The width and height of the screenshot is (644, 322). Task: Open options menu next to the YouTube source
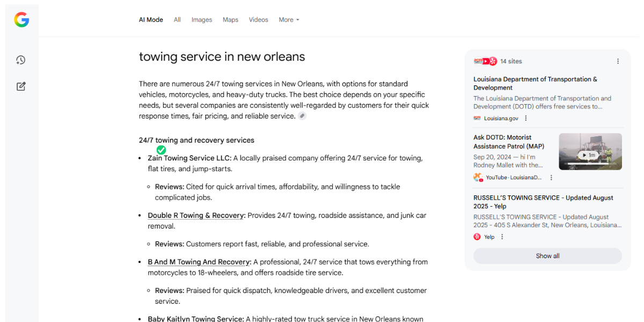[x=551, y=178]
